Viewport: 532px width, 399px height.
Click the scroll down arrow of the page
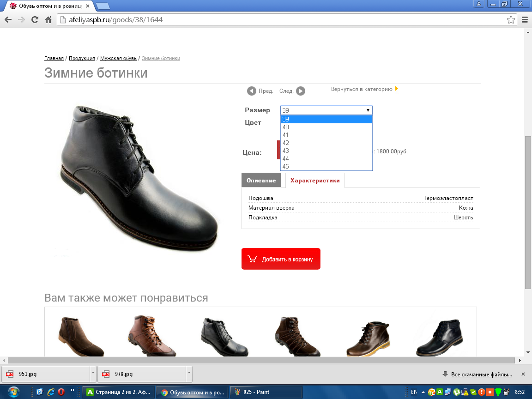tap(528, 353)
